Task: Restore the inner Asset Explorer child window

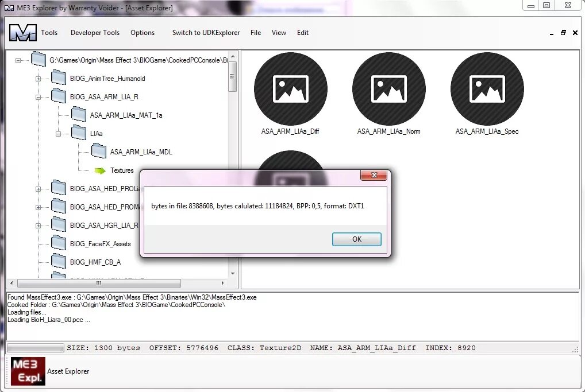Action: coord(563,33)
